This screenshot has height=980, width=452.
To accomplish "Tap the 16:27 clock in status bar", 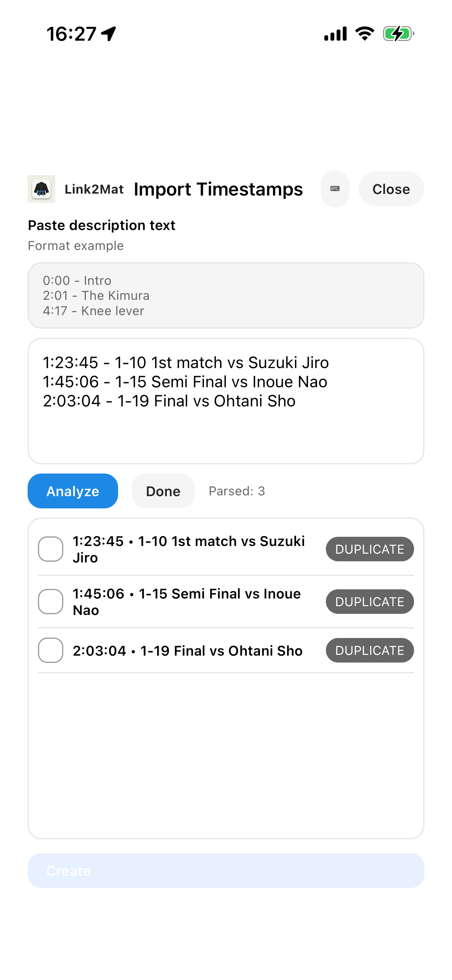I will click(71, 34).
